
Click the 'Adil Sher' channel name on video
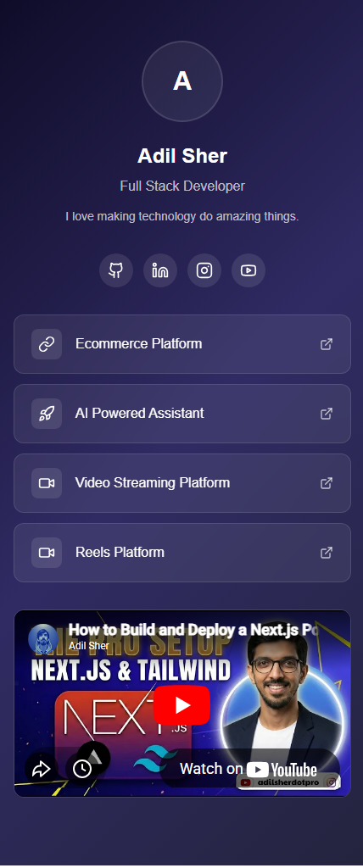[89, 645]
